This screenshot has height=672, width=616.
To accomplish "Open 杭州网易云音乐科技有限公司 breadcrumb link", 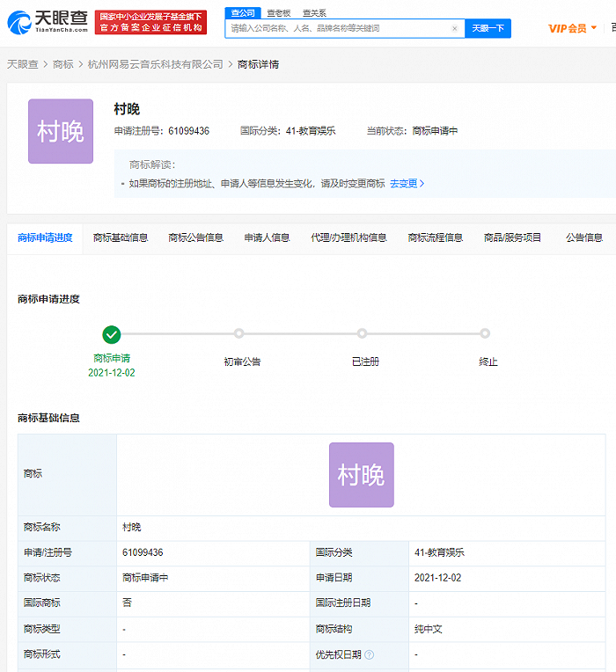I will 155,64.
